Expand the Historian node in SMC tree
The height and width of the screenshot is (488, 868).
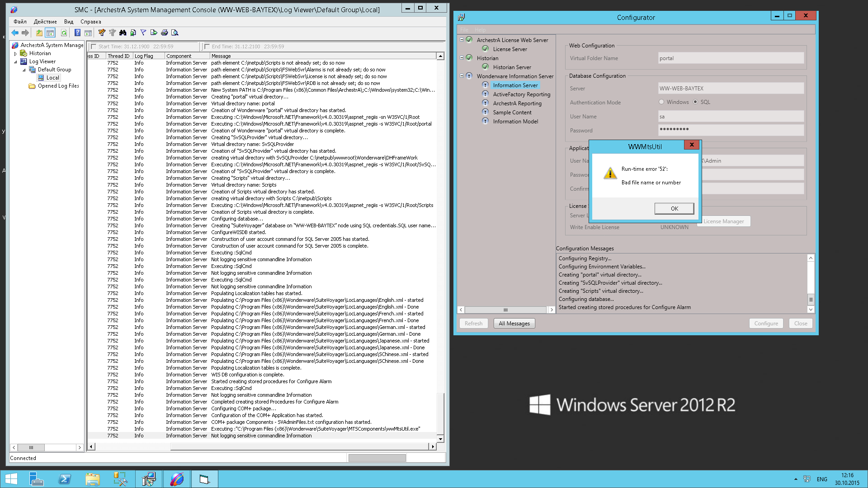tap(15, 54)
